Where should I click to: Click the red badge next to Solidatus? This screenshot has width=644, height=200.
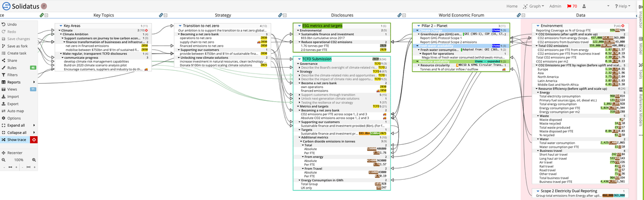point(44,6)
